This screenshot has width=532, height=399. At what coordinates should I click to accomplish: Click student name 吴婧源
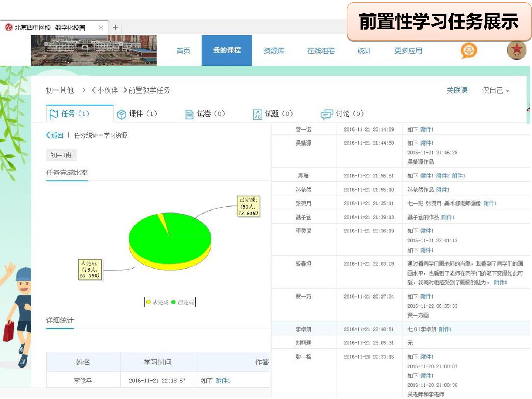pyautogui.click(x=303, y=143)
